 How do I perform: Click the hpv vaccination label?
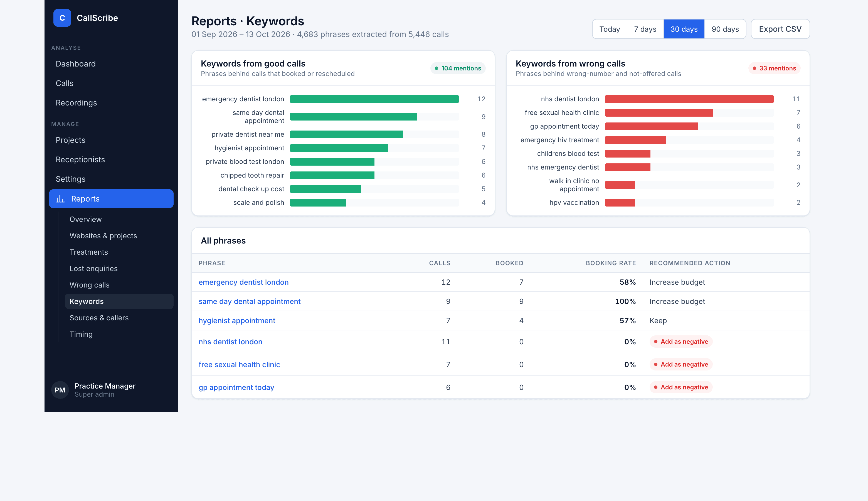574,203
